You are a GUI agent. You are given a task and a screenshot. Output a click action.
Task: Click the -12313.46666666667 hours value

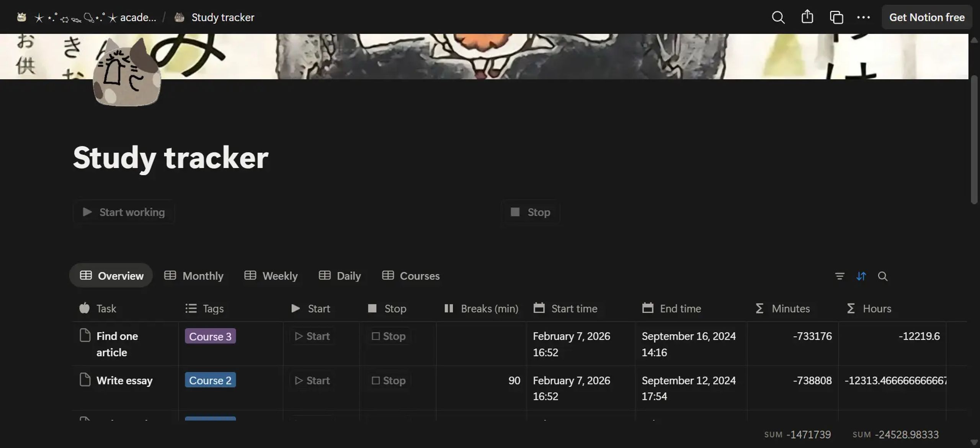pyautogui.click(x=895, y=380)
